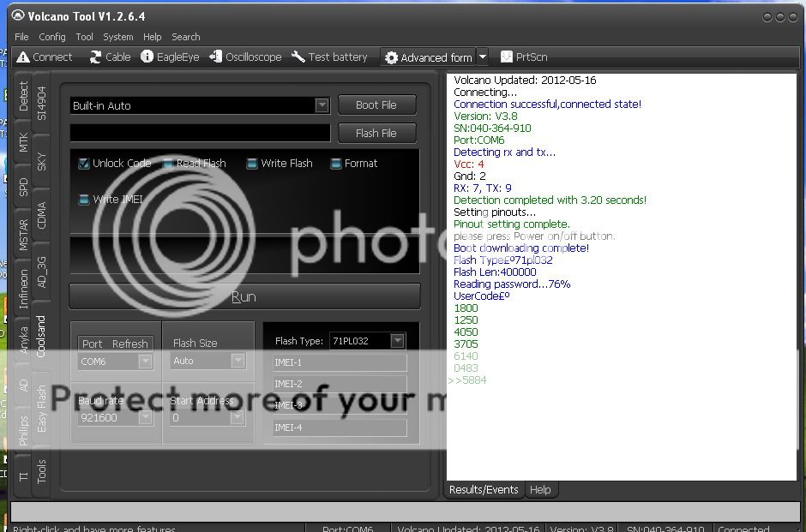The height and width of the screenshot is (532, 806).
Task: Expand the COM6 port dropdown
Action: pyautogui.click(x=146, y=362)
